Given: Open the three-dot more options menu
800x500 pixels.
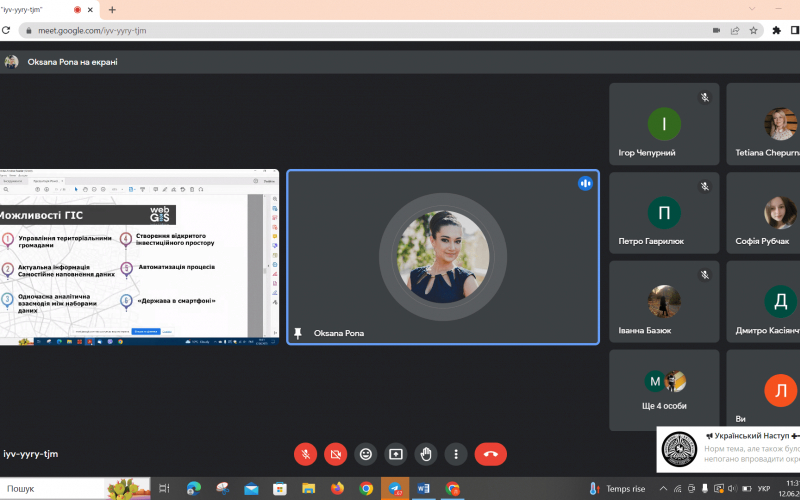Looking at the screenshot, I should [x=455, y=453].
